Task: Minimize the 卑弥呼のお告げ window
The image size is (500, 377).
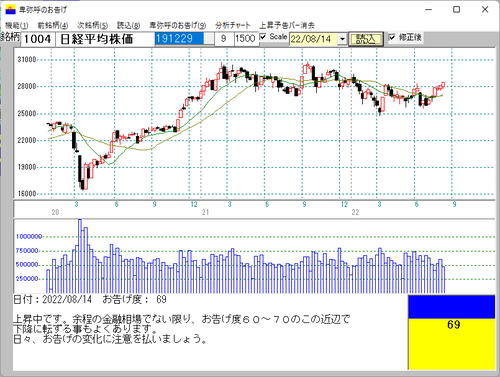Action: coord(429,9)
